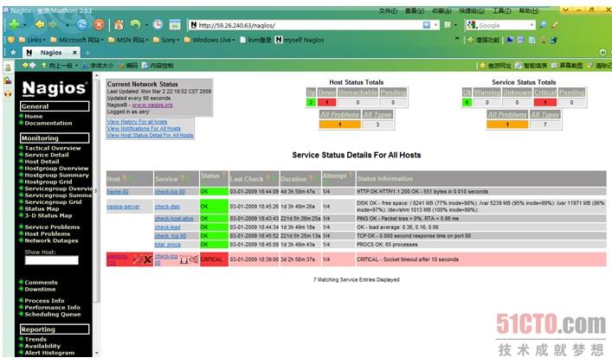Open the new tab button dropdown arrow
Screen dimensions: 612x364
(x=24, y=25)
